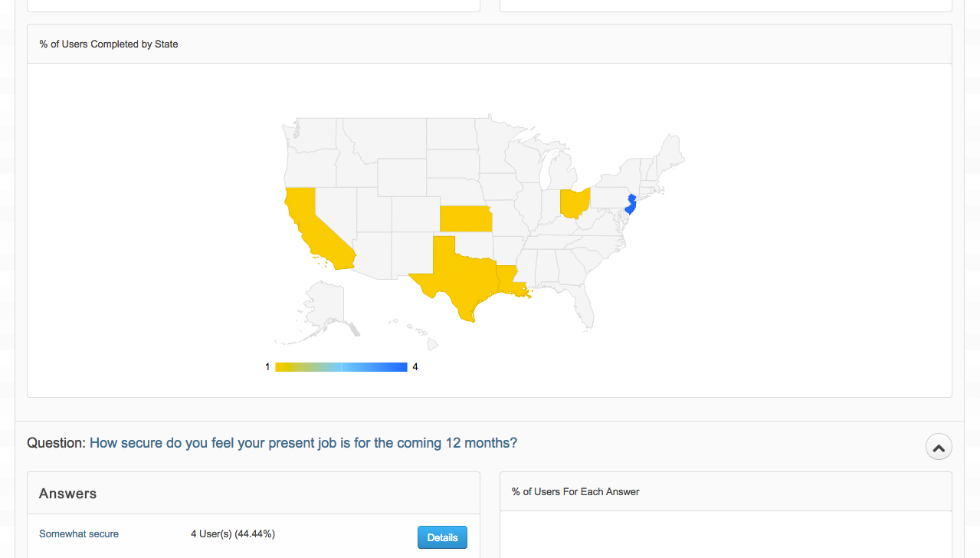Click the Details button for Somewhat secure
This screenshot has height=558, width=980.
click(442, 537)
